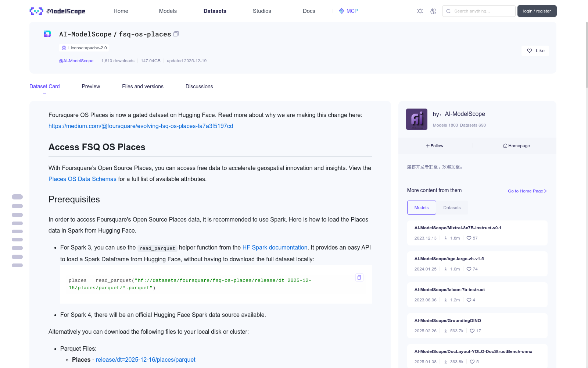Open the Studios nav item
This screenshot has width=588, height=368.
[x=262, y=11]
